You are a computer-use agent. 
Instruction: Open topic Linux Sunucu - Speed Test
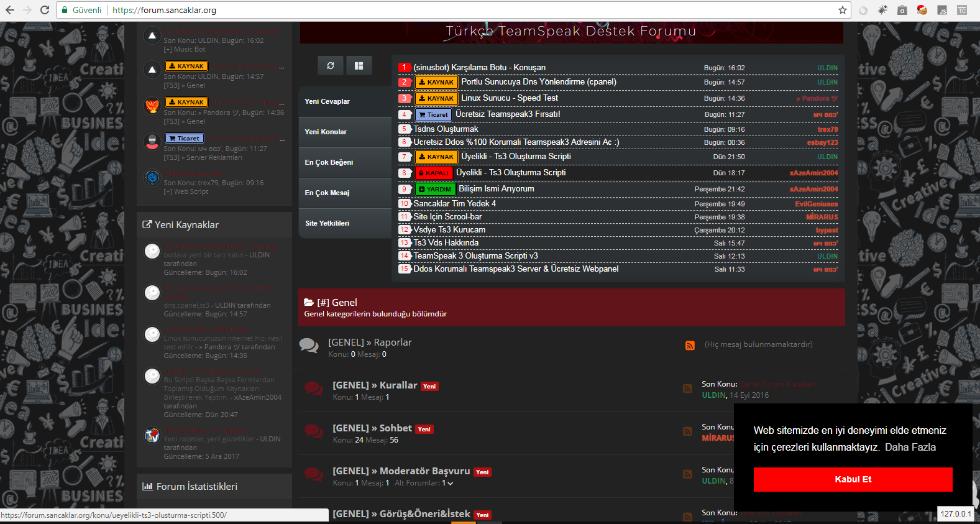[510, 98]
